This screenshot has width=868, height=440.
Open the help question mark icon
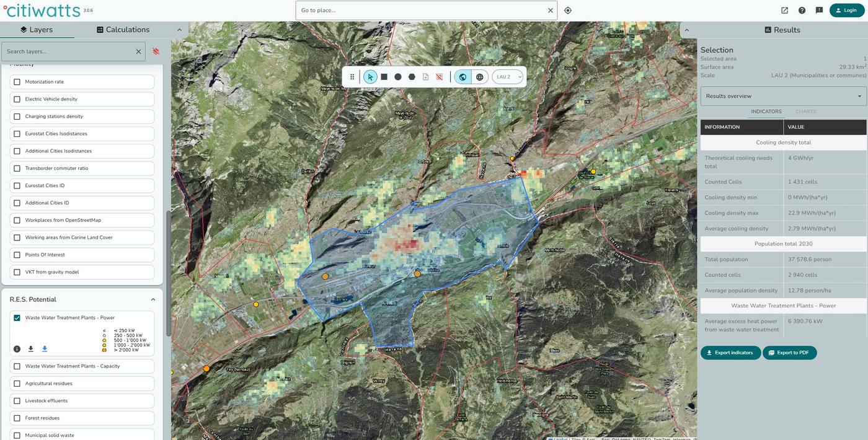point(802,11)
